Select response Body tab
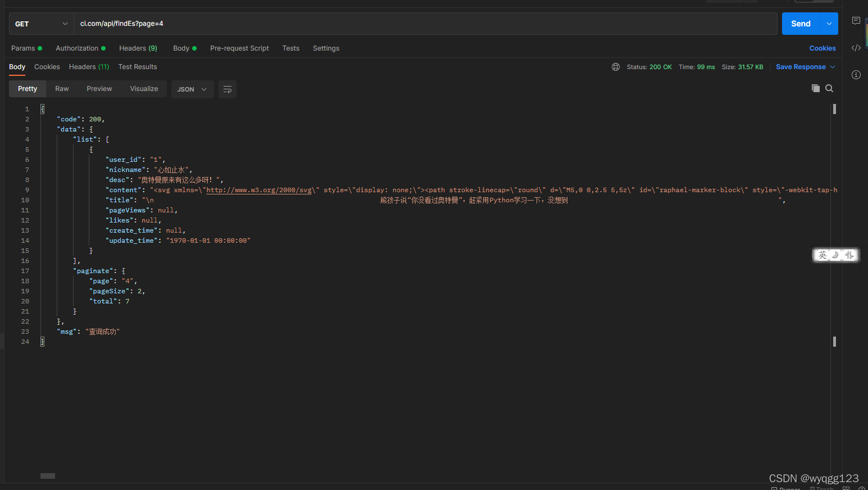The height and width of the screenshot is (490, 868). (17, 67)
